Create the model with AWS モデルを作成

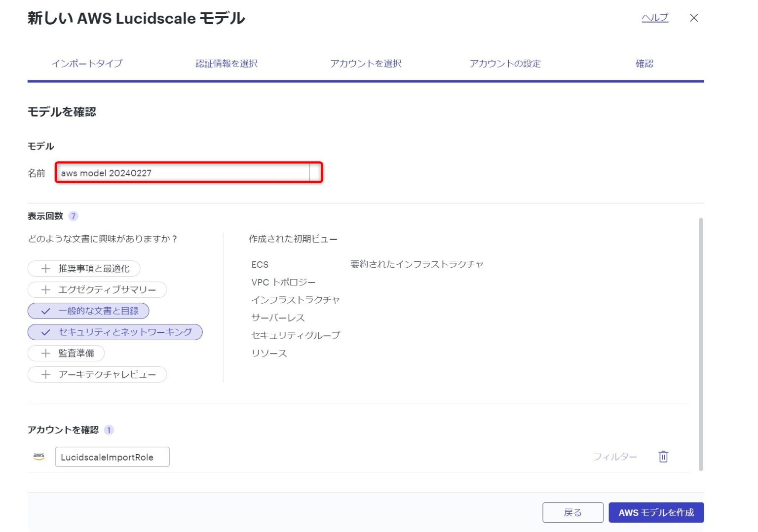(656, 512)
